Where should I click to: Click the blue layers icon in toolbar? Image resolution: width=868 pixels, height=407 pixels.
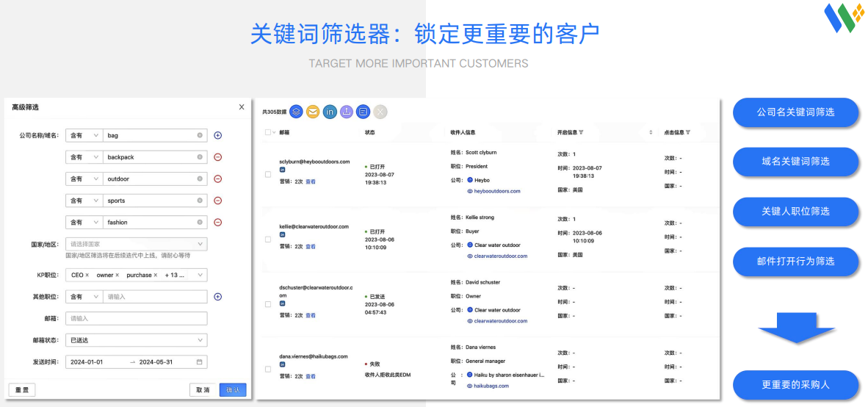tap(296, 112)
